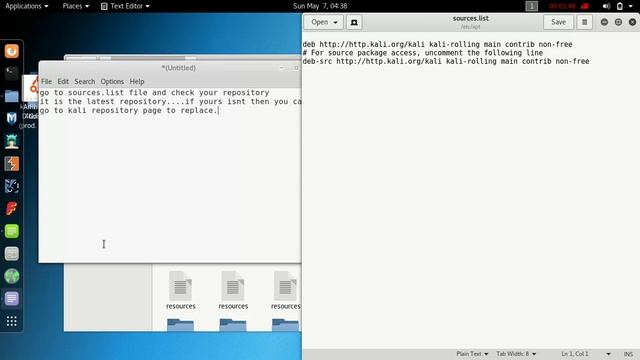The width and height of the screenshot is (640, 360).
Task: Open the Applications menu
Action: point(27,6)
